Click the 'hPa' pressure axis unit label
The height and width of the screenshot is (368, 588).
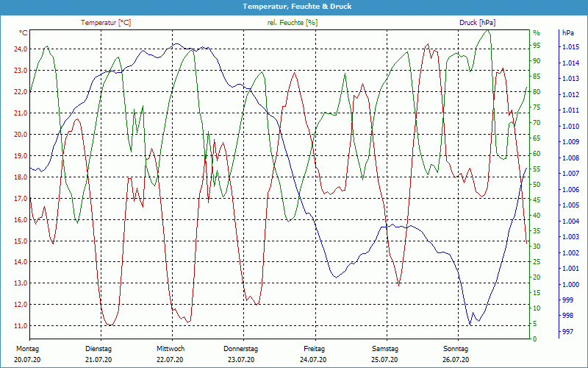[x=567, y=33]
